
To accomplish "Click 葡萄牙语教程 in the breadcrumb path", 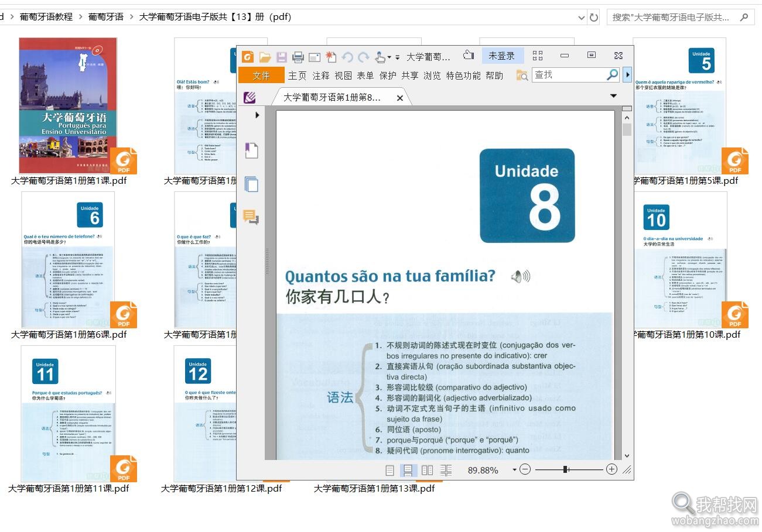I will pos(46,17).
